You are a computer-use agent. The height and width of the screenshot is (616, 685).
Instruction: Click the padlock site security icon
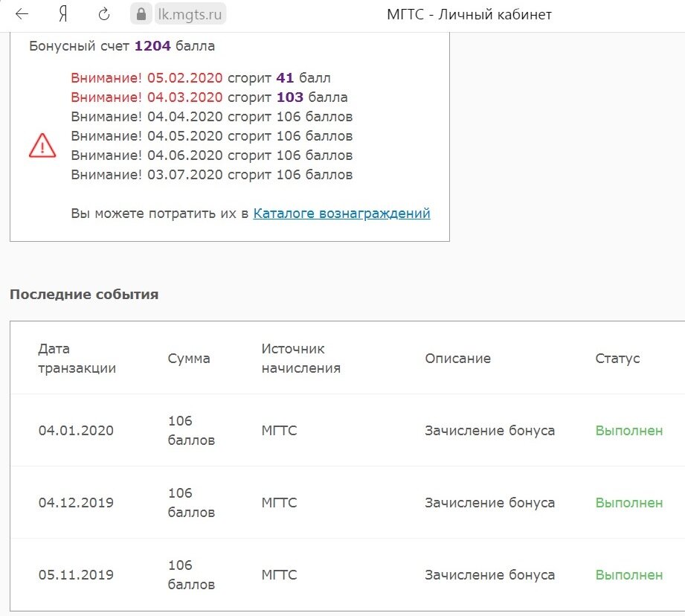141,14
